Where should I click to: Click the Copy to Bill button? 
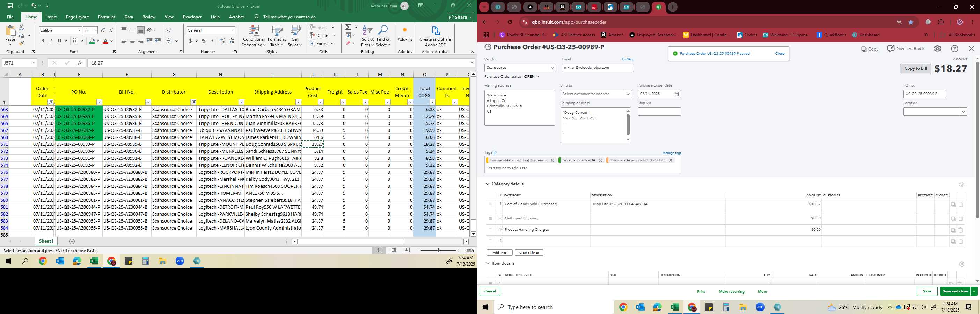(915, 68)
